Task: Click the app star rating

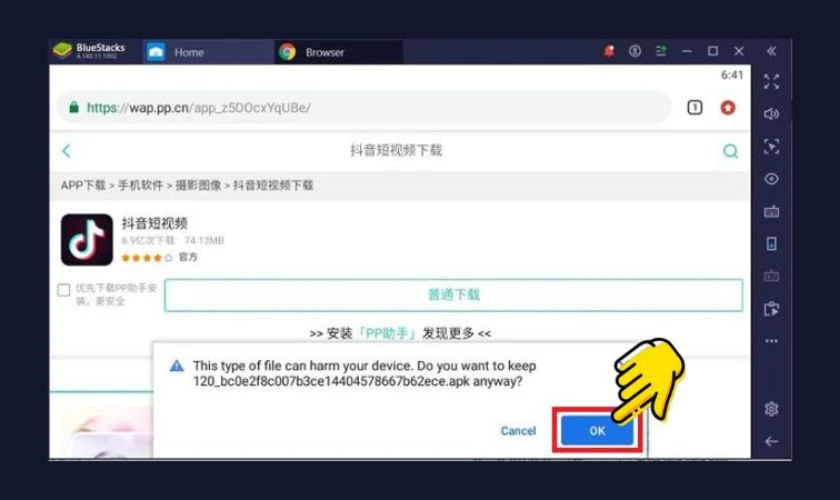Action: pyautogui.click(x=147, y=258)
